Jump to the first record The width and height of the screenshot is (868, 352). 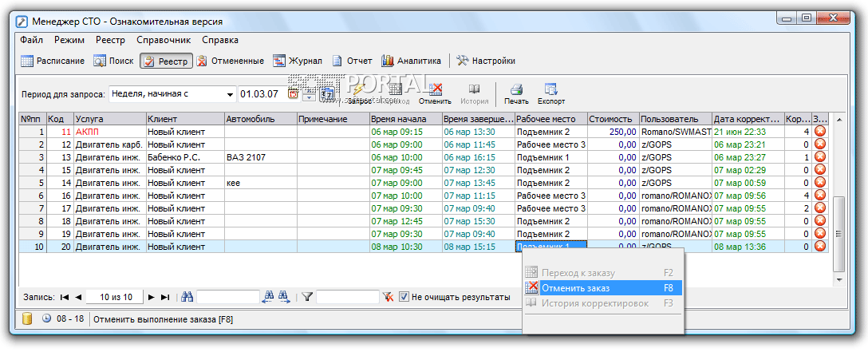pos(64,297)
